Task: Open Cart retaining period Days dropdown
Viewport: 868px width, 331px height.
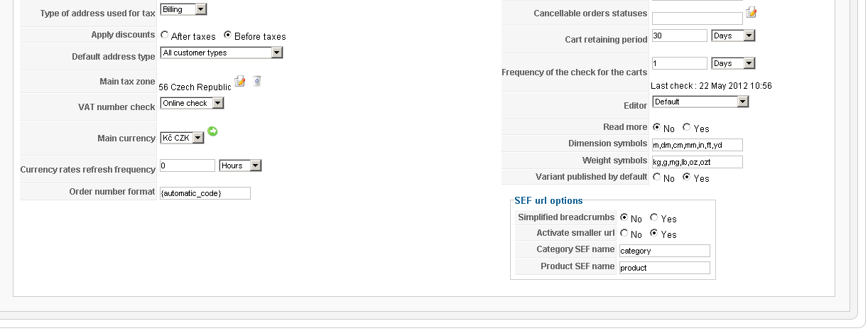Action: click(x=733, y=36)
